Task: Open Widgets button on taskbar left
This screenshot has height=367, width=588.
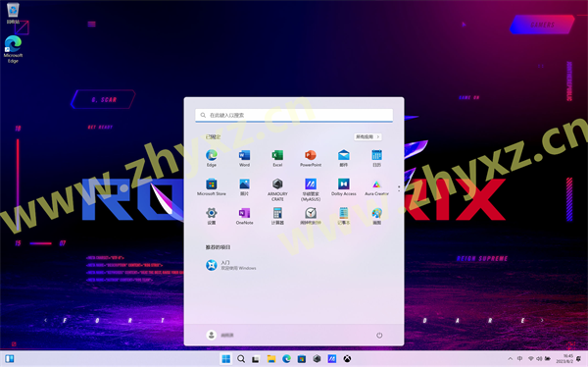Action: (10, 359)
